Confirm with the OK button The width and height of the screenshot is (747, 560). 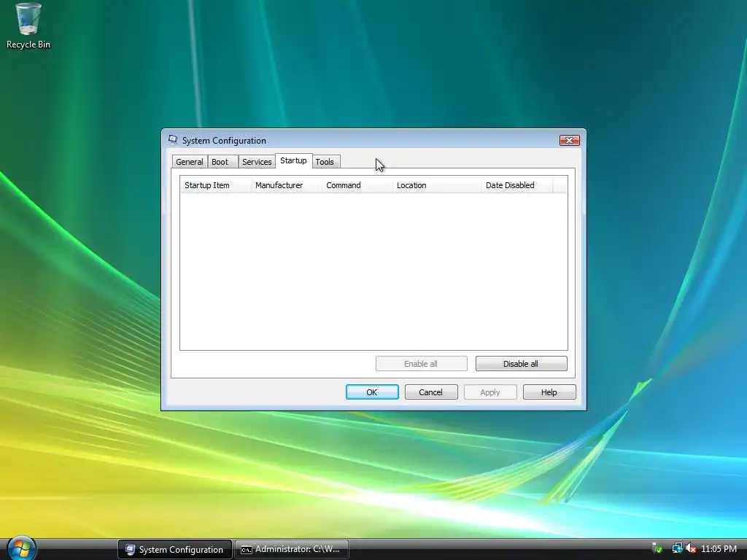[372, 392]
